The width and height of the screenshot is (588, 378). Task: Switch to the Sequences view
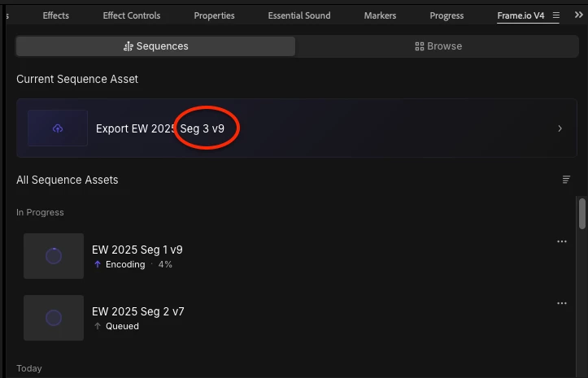click(x=155, y=46)
